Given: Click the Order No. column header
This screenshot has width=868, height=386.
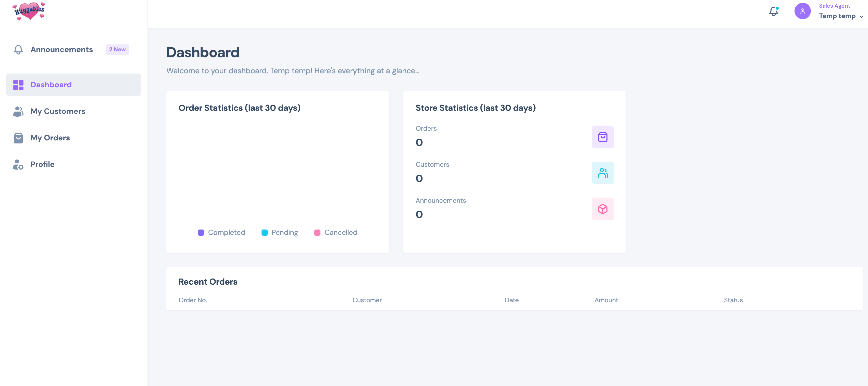Looking at the screenshot, I should tap(193, 300).
